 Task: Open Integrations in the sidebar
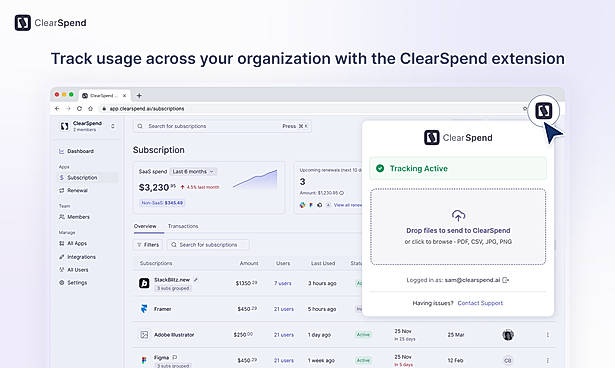coord(78,257)
